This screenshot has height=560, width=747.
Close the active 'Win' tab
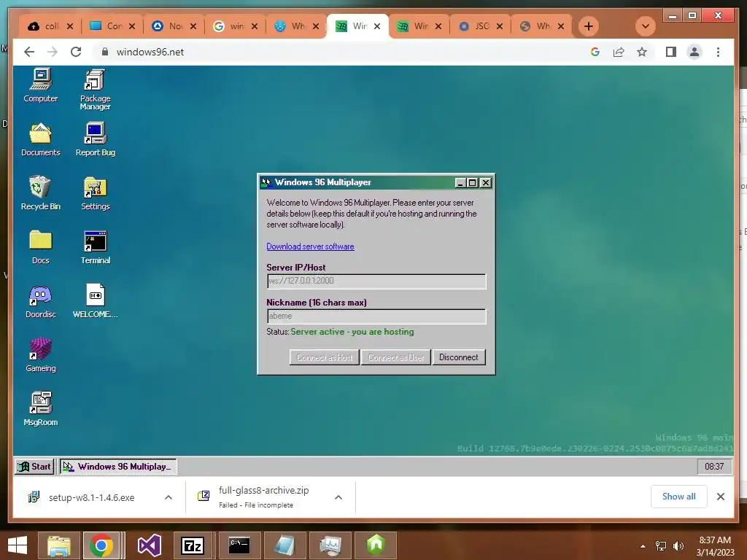point(377,26)
